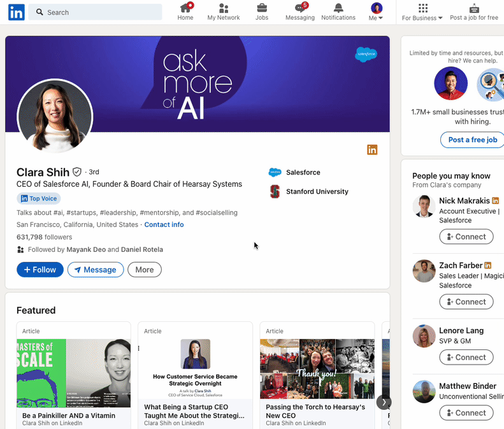This screenshot has width=504, height=429.
Task: Expand the Me profile dropdown
Action: pyautogui.click(x=377, y=12)
